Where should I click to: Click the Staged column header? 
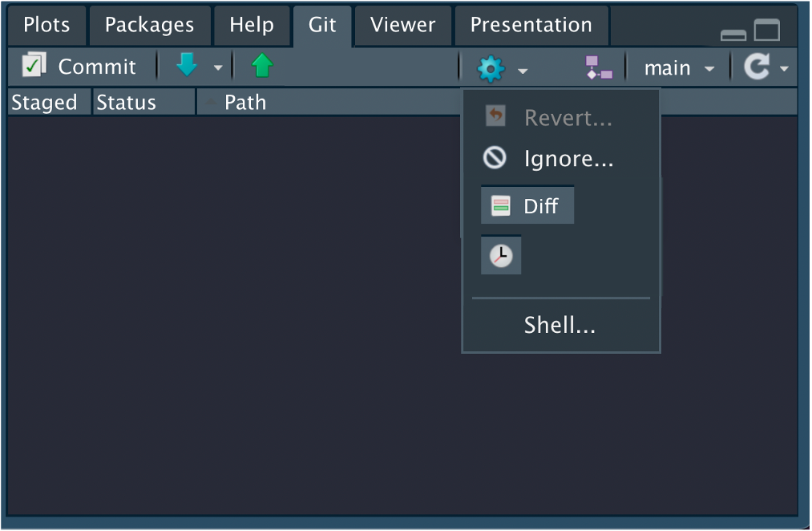pyautogui.click(x=43, y=102)
